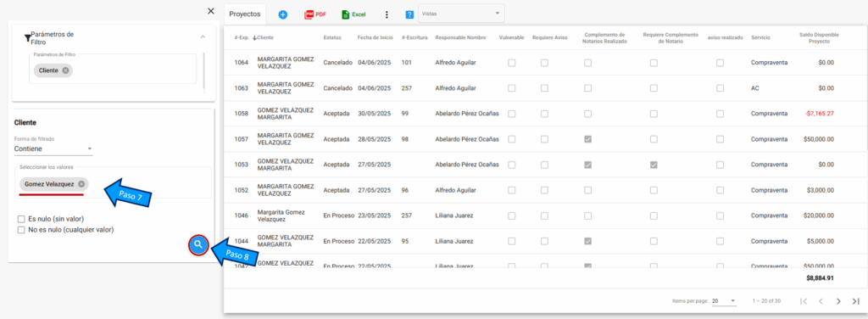This screenshot has height=319, width=868.
Task: Toggle Requiere Aviso checkbox in row 1063
Action: click(x=545, y=88)
